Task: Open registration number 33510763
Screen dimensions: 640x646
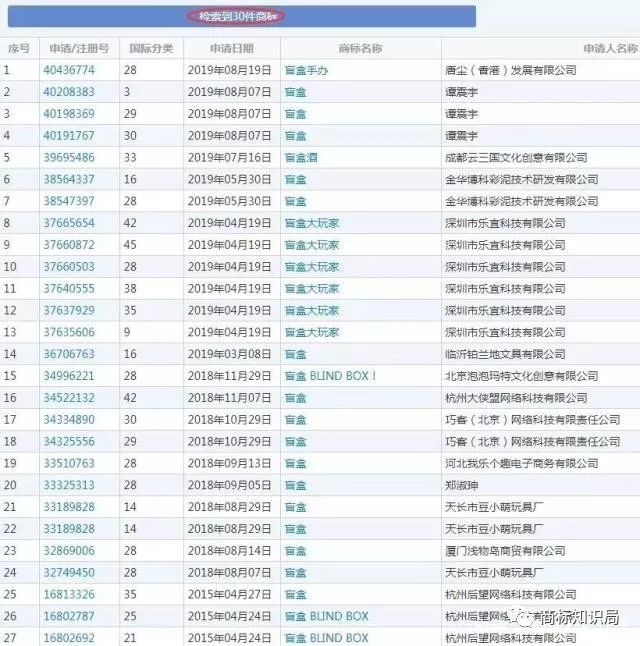Action: [x=69, y=463]
